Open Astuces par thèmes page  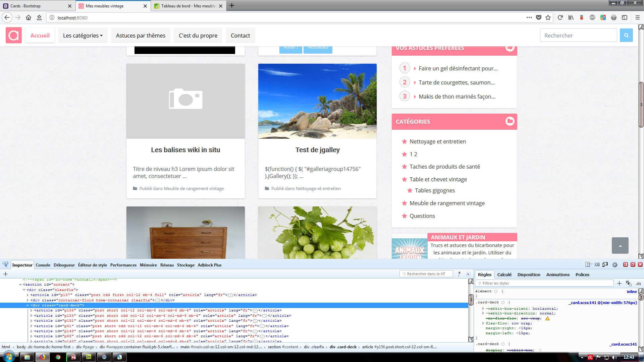click(141, 36)
